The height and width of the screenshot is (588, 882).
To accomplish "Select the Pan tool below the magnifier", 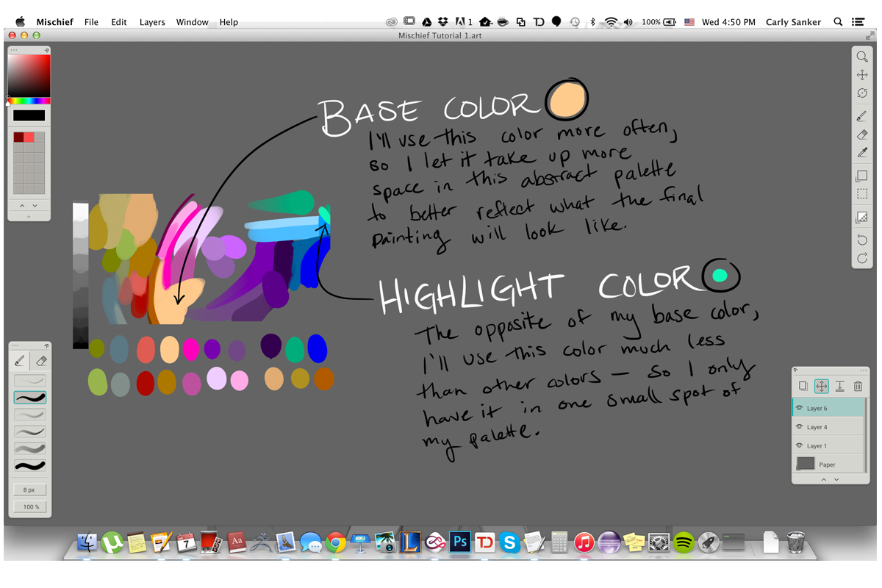I will click(862, 74).
